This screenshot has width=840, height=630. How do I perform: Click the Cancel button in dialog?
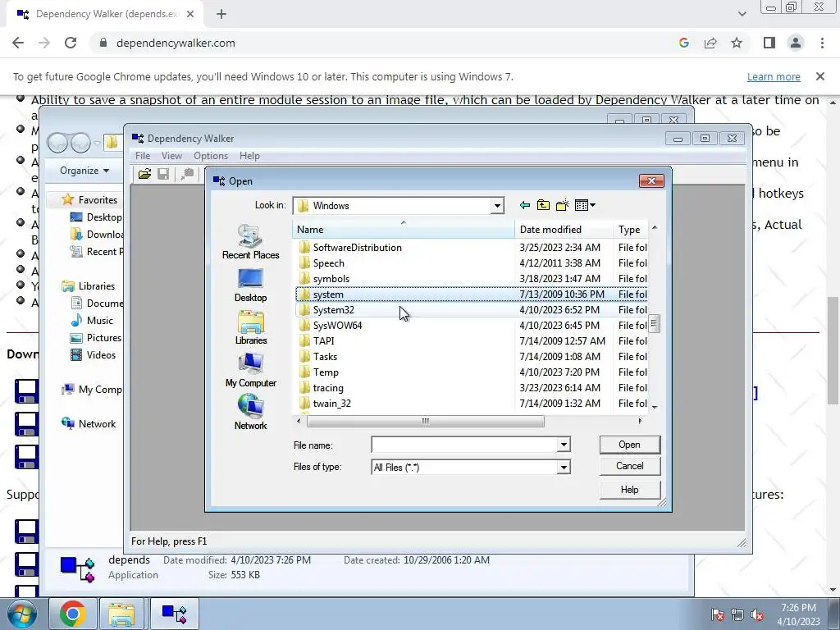(x=629, y=466)
